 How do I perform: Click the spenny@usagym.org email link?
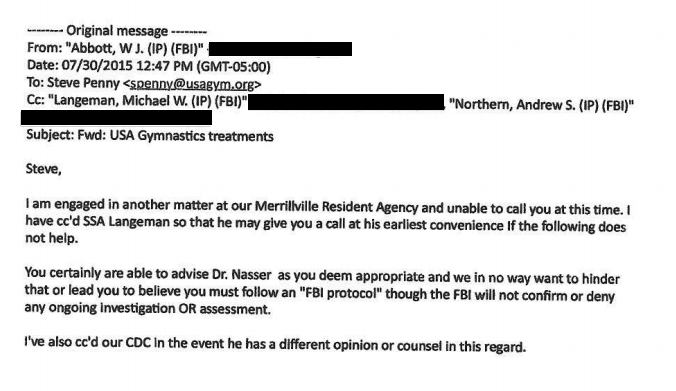(192, 84)
